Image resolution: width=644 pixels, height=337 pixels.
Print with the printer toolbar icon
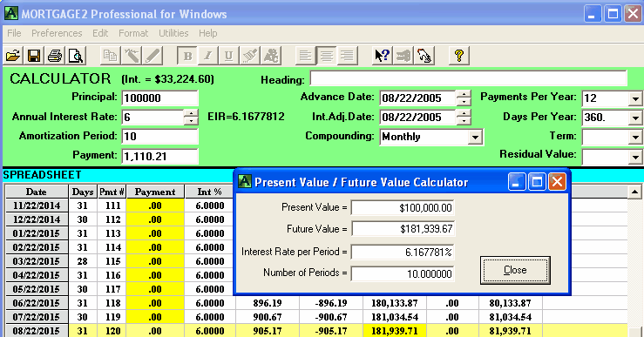pyautogui.click(x=55, y=56)
